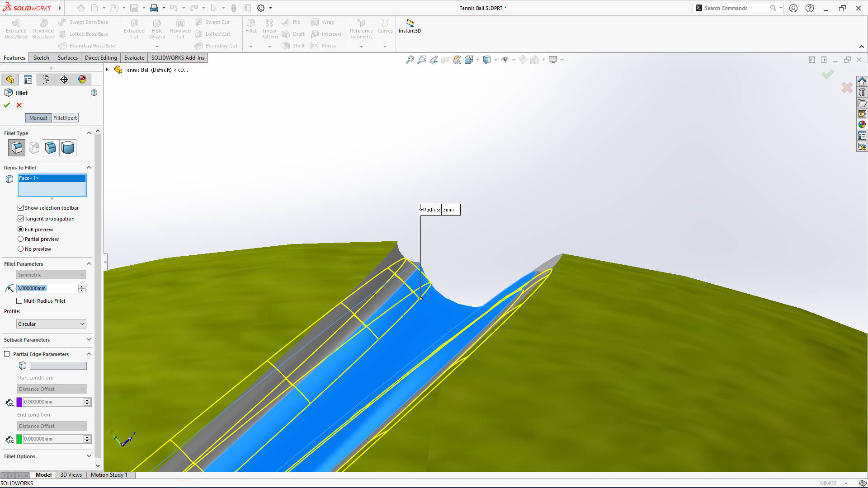Switch to FilletXpert mode

click(x=65, y=118)
